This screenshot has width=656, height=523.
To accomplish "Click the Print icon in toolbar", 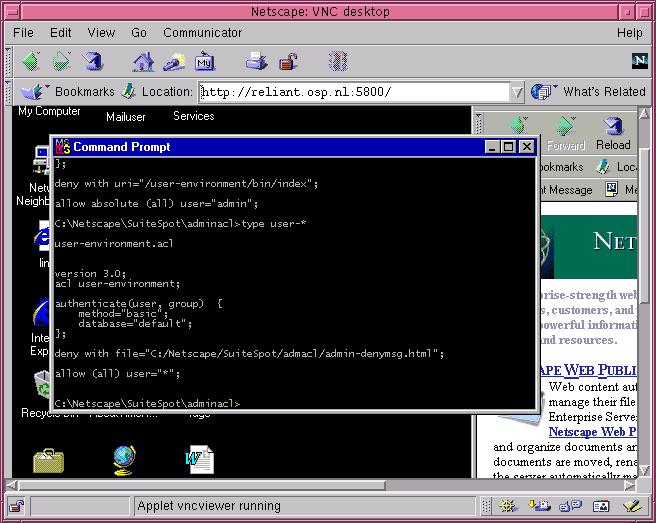I will coord(257,61).
